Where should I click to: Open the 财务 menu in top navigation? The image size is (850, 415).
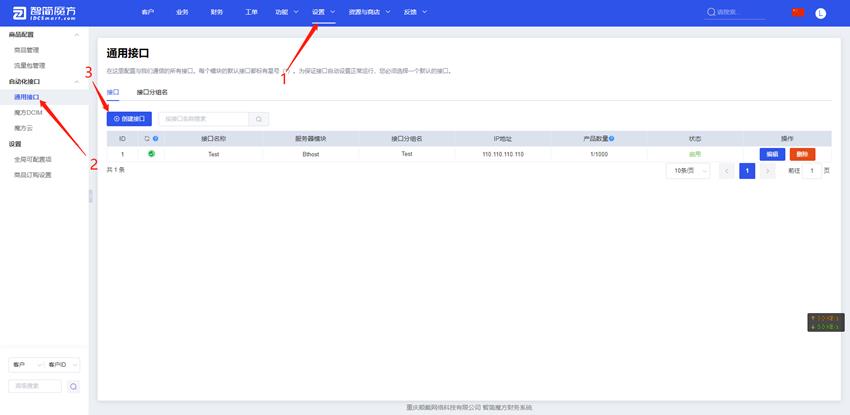tap(217, 12)
